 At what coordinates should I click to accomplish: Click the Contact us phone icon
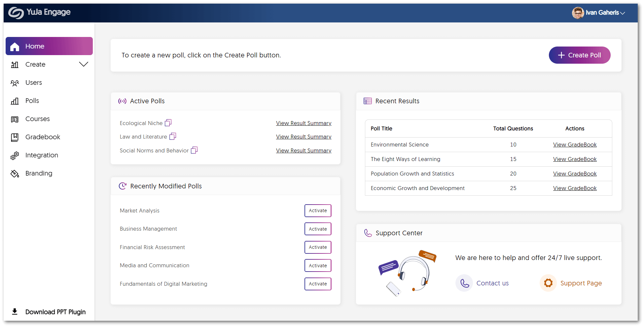tap(464, 283)
